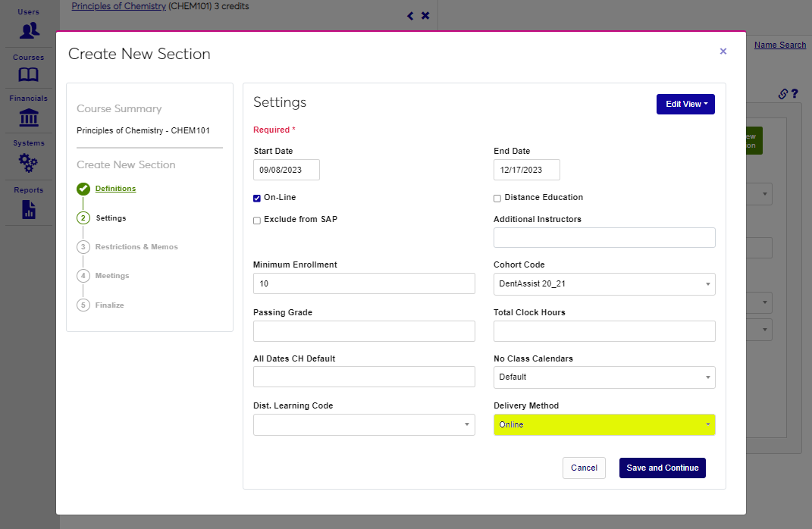The height and width of the screenshot is (529, 812).
Task: Open the highlighted Delivery Method dropdown
Action: (x=604, y=424)
